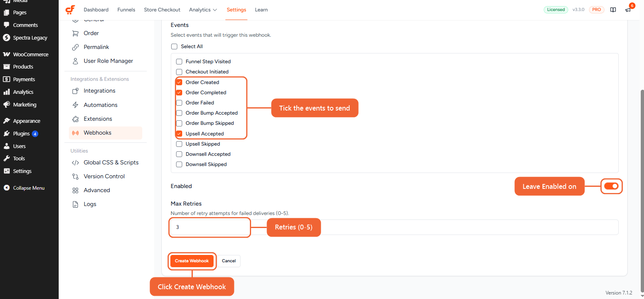The height and width of the screenshot is (299, 644).
Task: Click the Create Webhook button
Action: [x=192, y=261]
